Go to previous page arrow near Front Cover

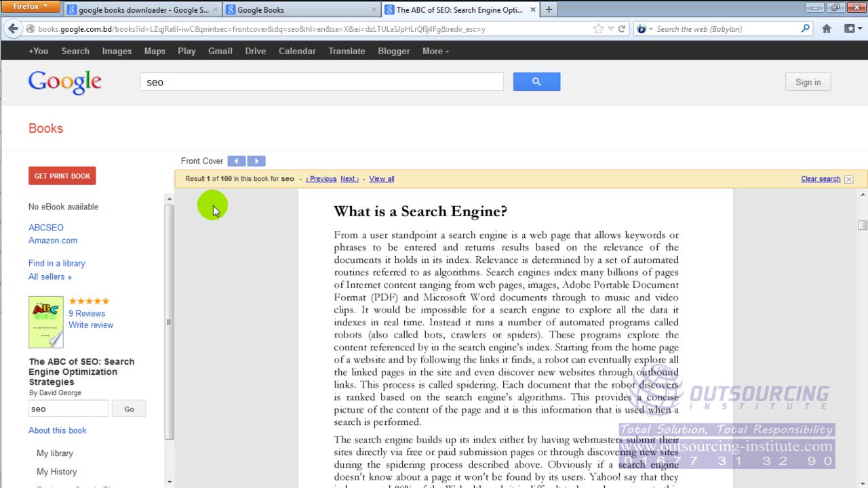237,161
